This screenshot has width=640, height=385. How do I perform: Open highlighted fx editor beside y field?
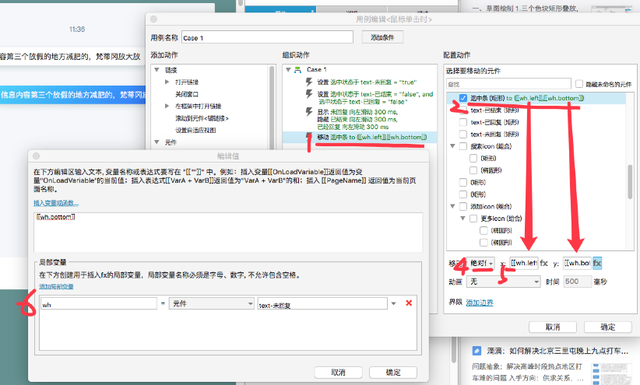point(597,263)
